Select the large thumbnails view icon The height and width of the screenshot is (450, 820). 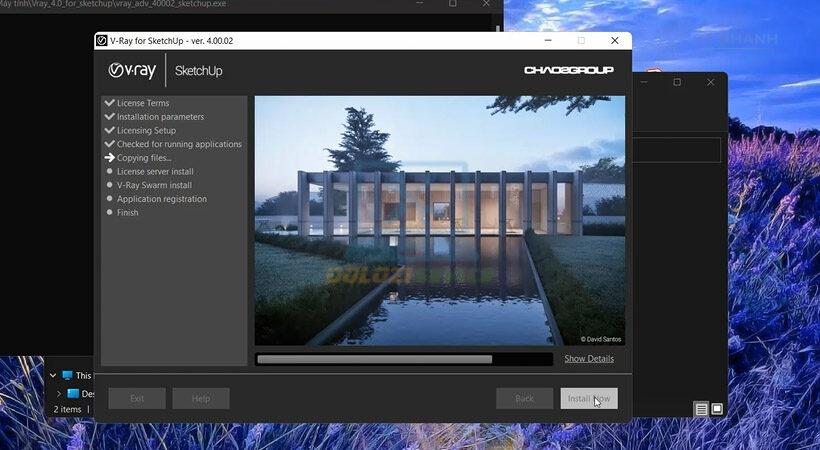point(717,409)
